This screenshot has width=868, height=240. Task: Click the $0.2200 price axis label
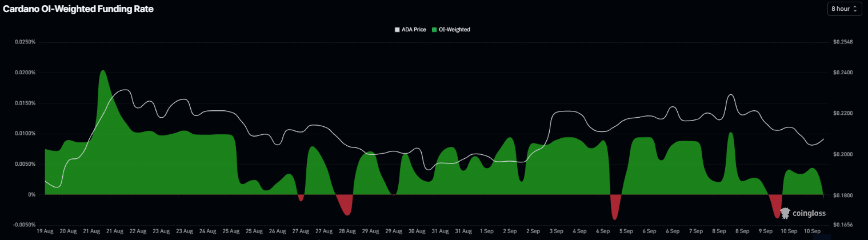843,114
